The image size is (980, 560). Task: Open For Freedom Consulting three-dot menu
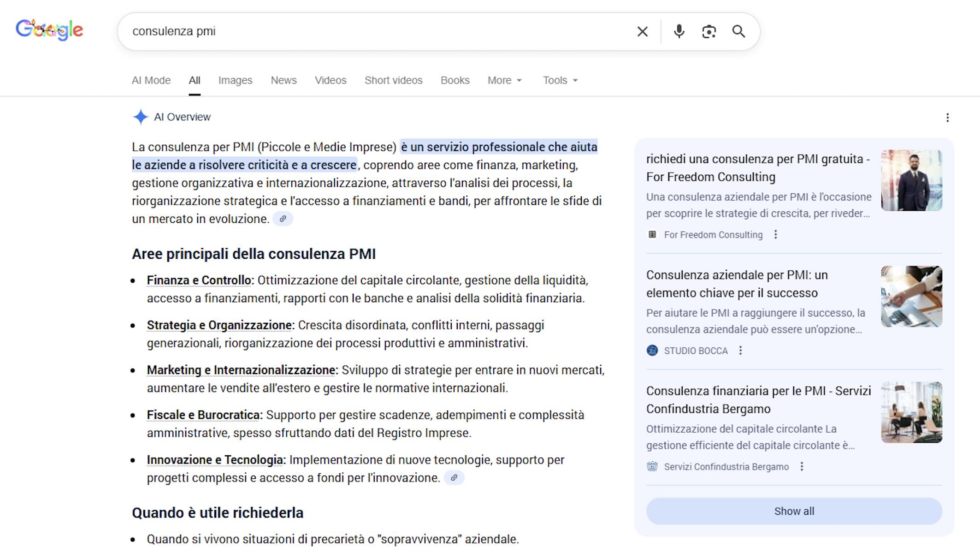point(775,234)
